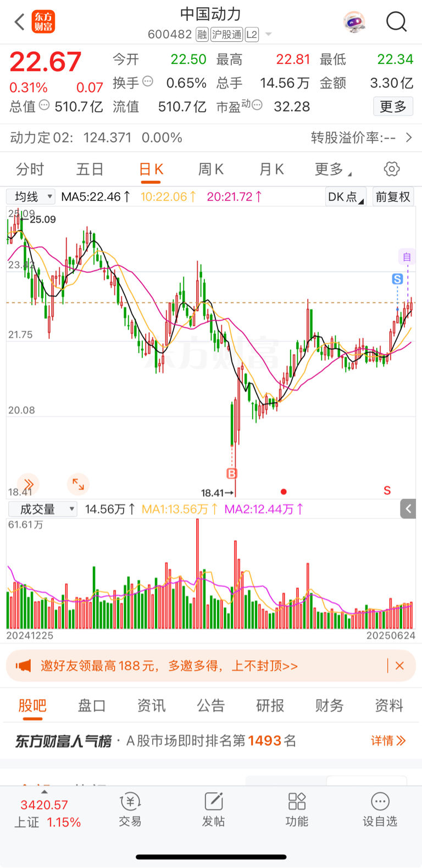This screenshot has width=422, height=868.
Task: Show 市盈 info hint icon
Action: tap(257, 105)
